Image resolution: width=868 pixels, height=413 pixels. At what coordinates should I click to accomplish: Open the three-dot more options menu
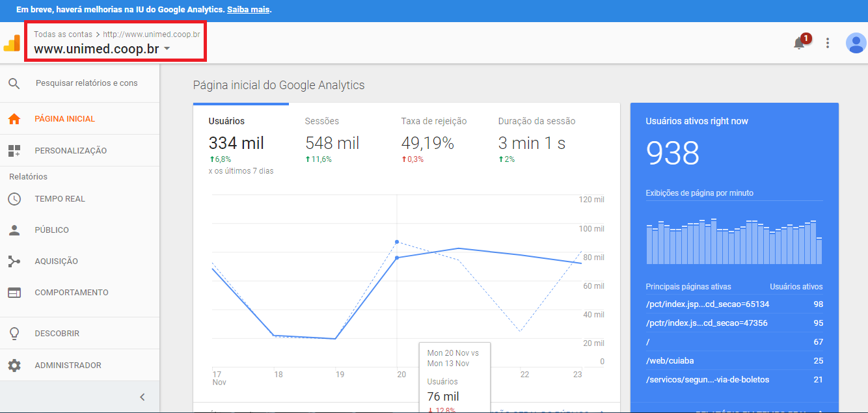(828, 43)
